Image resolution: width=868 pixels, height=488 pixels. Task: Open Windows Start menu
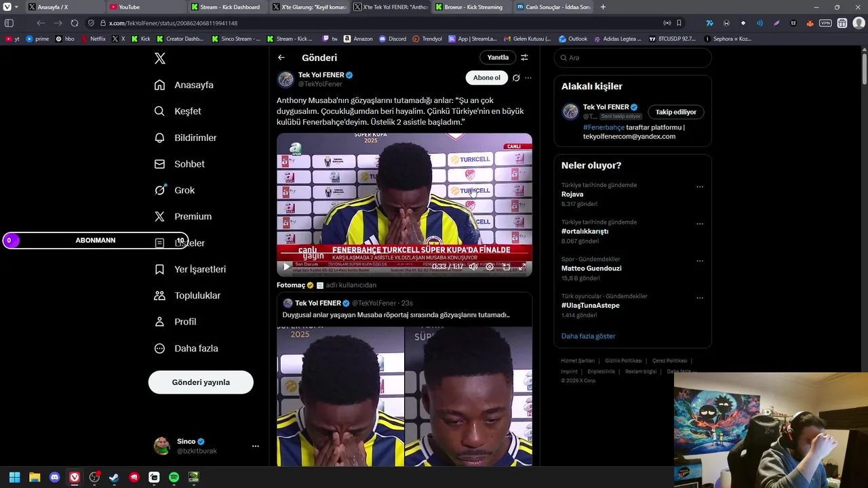pos(14,477)
